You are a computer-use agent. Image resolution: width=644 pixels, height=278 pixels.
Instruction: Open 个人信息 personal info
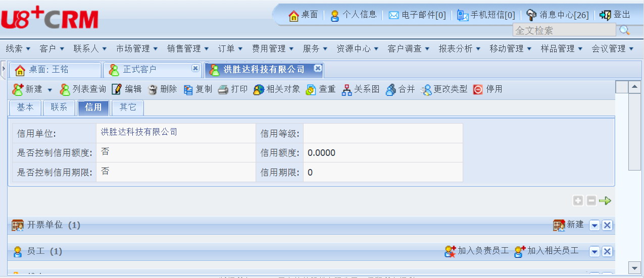(353, 15)
